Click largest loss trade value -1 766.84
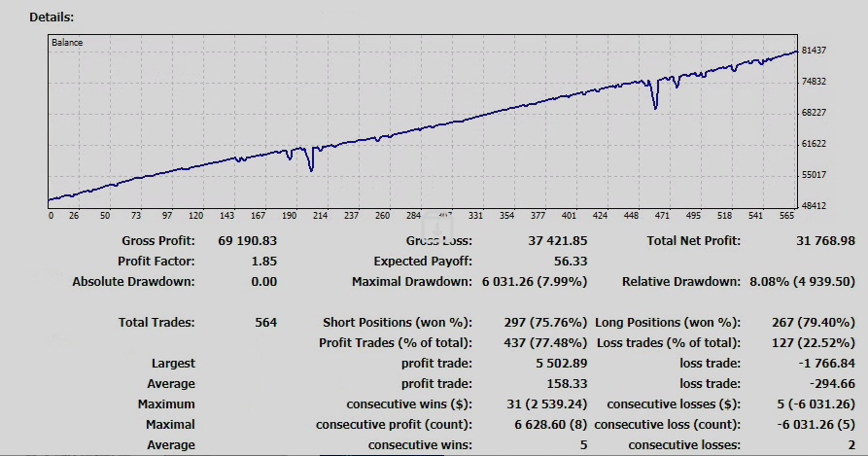This screenshot has height=456, width=868. (826, 364)
